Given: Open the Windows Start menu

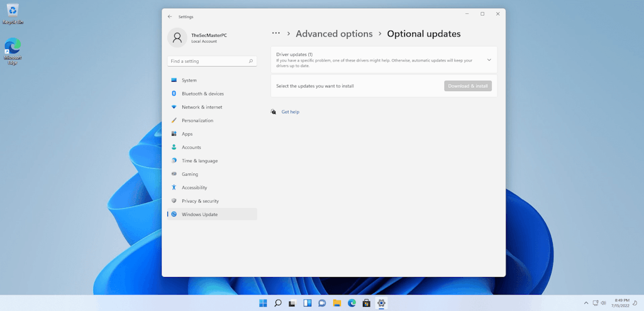Looking at the screenshot, I should click(263, 303).
